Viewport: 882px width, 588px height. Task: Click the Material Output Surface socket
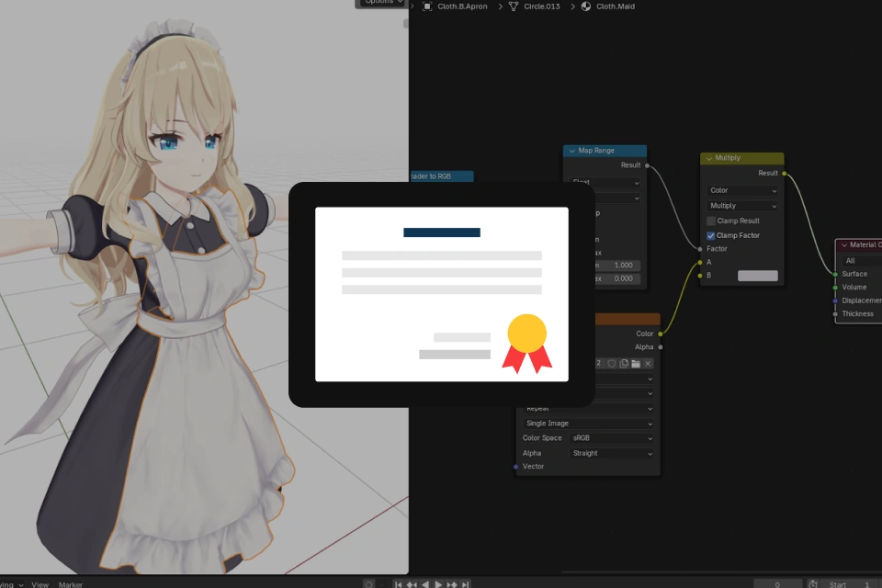point(835,274)
